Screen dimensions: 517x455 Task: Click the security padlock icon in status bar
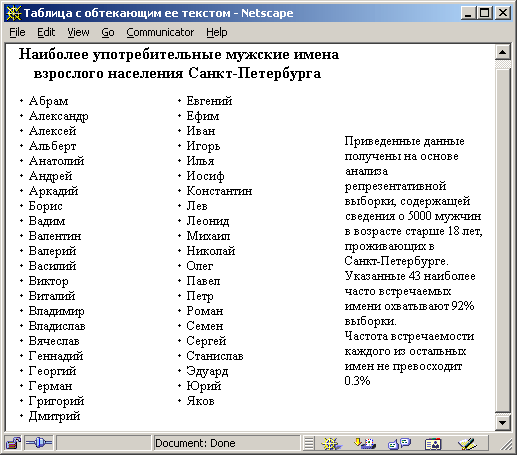[x=13, y=443]
